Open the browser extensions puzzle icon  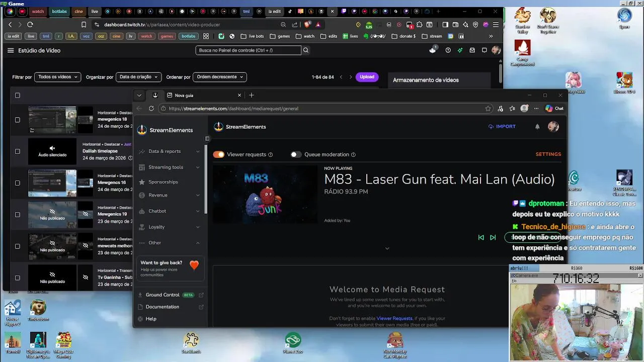click(x=419, y=24)
